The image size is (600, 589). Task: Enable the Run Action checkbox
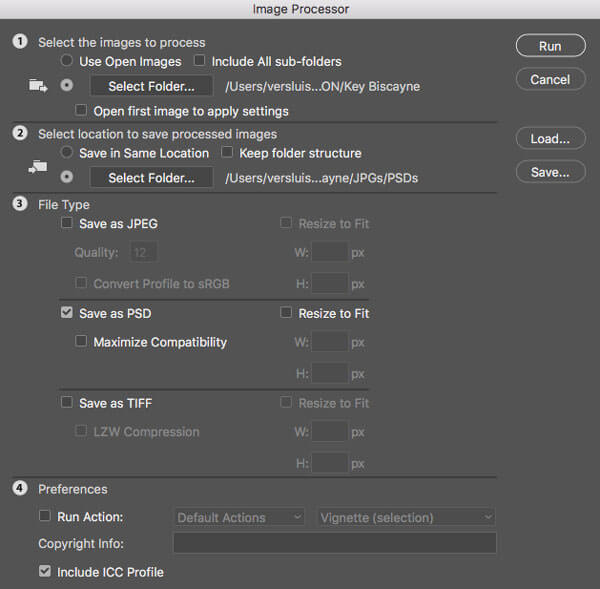(x=44, y=517)
